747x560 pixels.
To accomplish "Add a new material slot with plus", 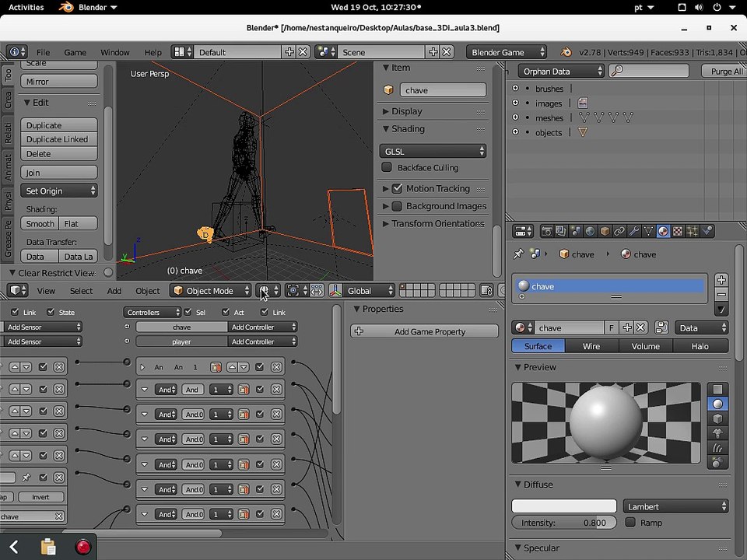I will coord(721,280).
